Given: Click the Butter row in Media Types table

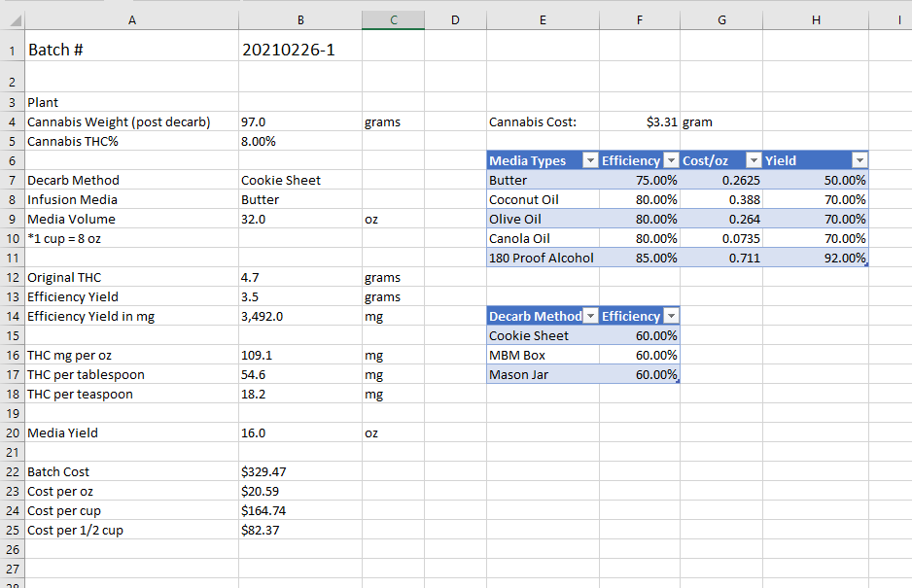Looking at the screenshot, I should pyautogui.click(x=543, y=181).
